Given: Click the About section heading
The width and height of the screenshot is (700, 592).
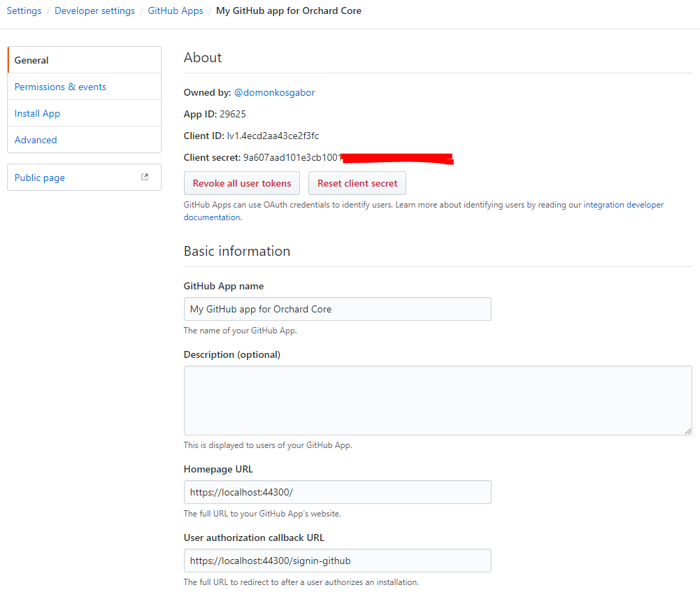Looking at the screenshot, I should pos(203,57).
